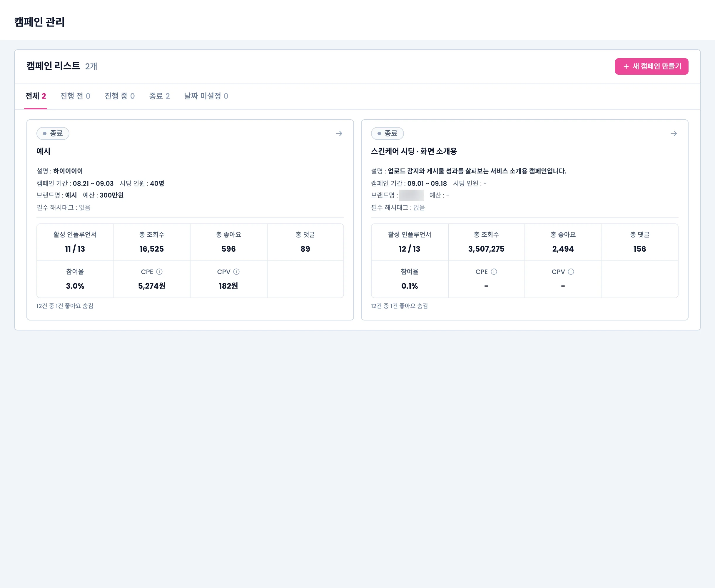Viewport: 715px width, 588px height.
Task: Switch to the 진행 중 tab
Action: click(x=120, y=96)
